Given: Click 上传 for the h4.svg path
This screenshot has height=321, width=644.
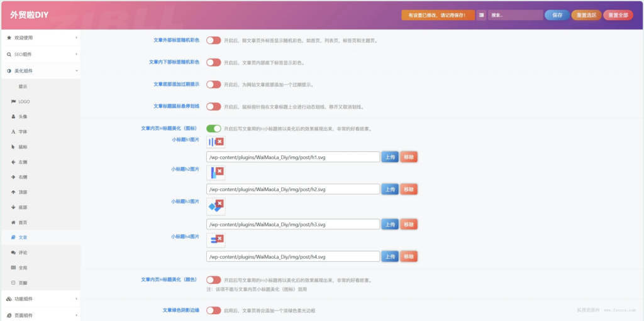Looking at the screenshot, I should tap(390, 256).
